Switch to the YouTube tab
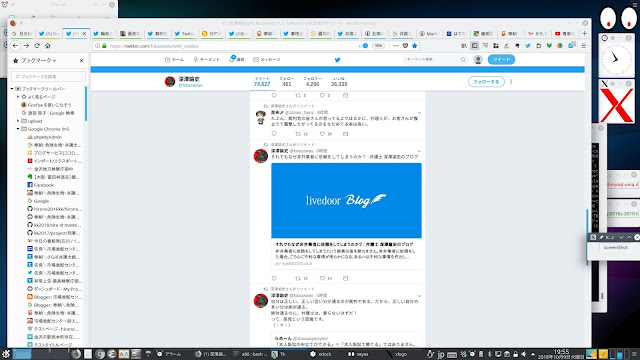This screenshot has width=640, height=360. [564, 33]
